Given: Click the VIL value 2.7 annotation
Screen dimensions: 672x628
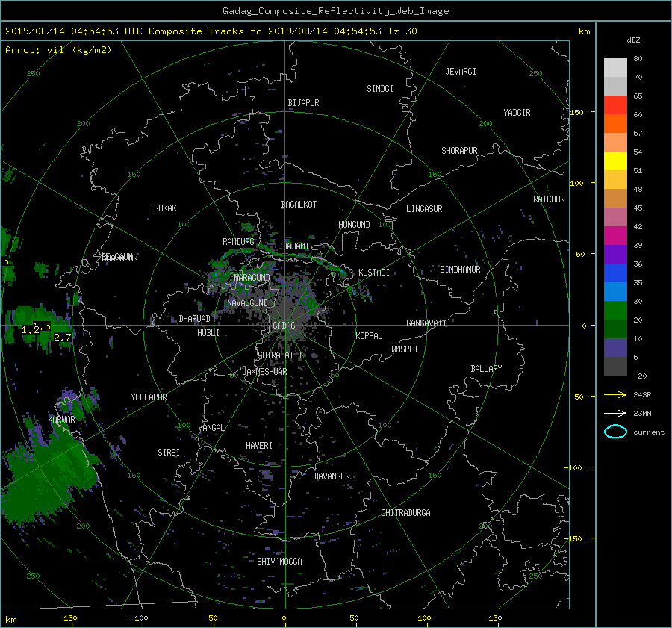Looking at the screenshot, I should coord(63,338).
